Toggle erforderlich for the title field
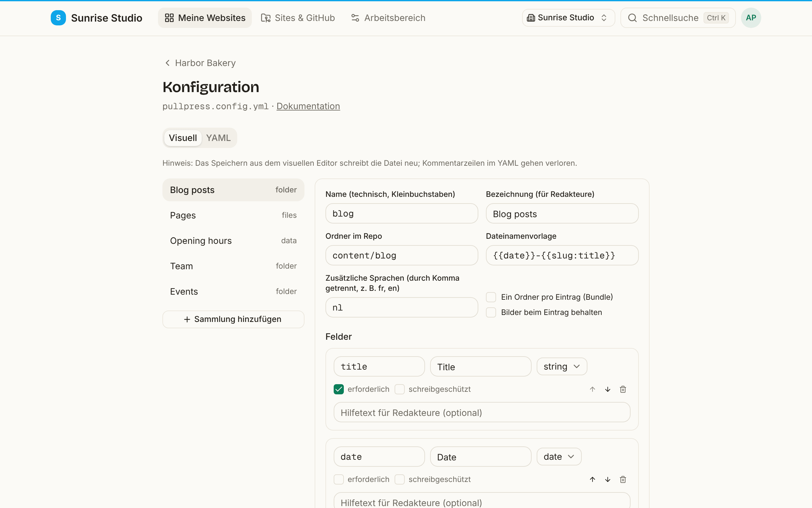The height and width of the screenshot is (508, 812). click(338, 389)
